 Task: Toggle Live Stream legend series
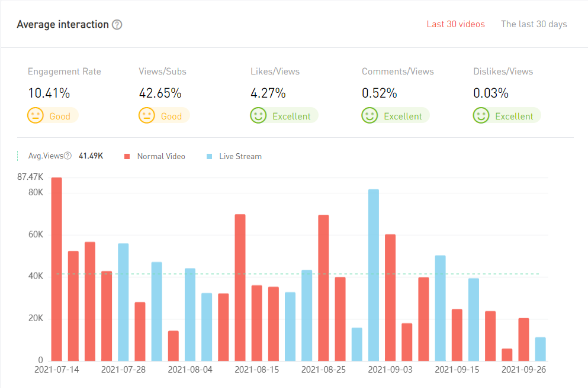coord(240,157)
